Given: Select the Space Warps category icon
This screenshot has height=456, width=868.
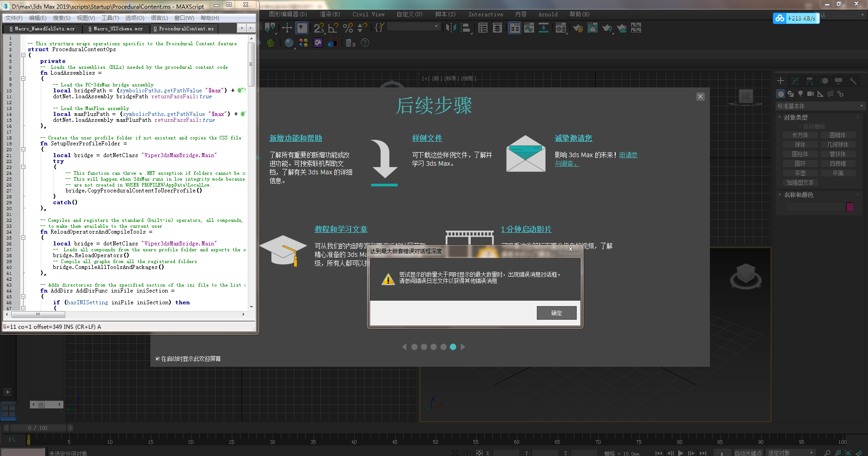Looking at the screenshot, I should click(830, 94).
